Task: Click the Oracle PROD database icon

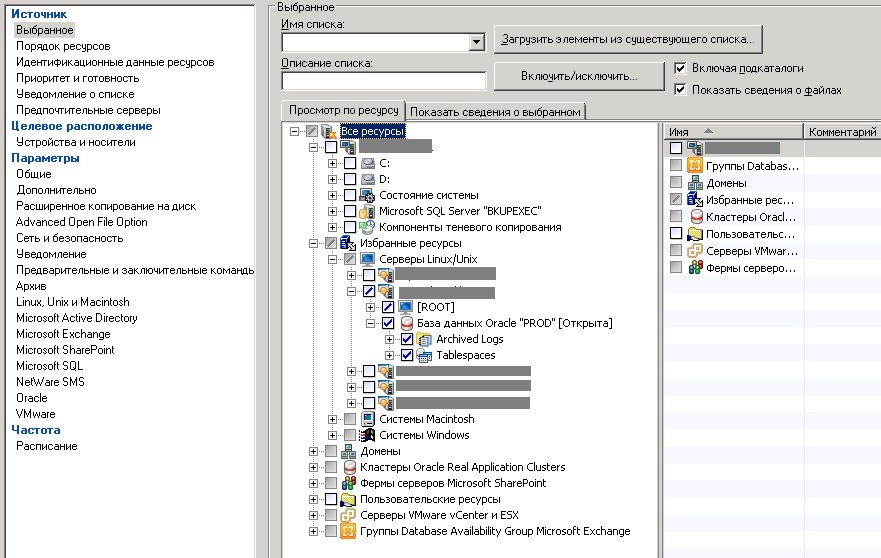Action: (x=407, y=323)
